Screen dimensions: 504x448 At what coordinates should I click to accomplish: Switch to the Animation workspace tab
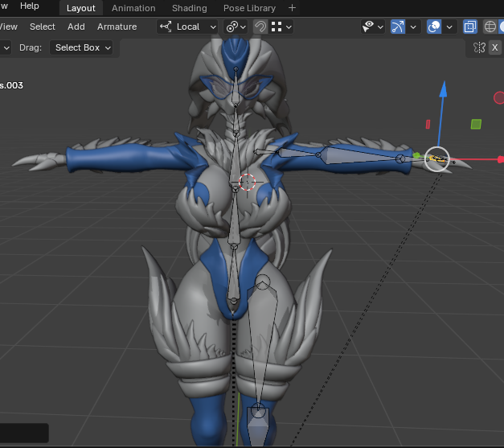(x=133, y=8)
